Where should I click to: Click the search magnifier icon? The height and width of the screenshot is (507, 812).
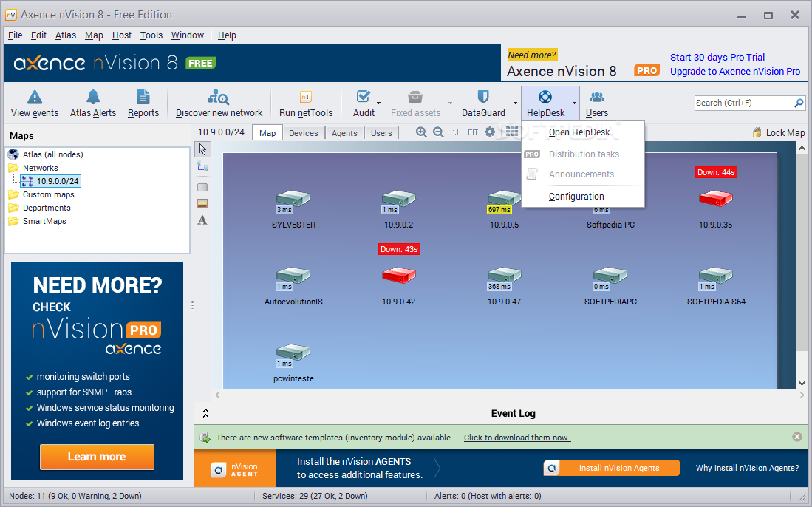tap(799, 103)
